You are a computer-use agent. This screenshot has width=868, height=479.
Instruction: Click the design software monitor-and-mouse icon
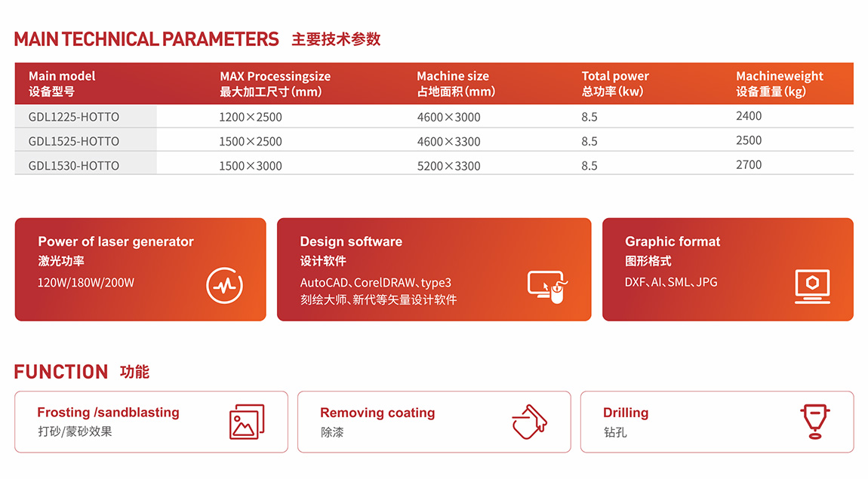546,287
